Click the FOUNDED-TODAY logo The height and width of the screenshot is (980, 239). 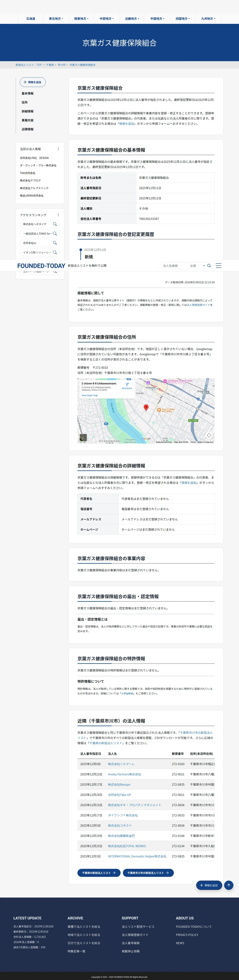pyautogui.click(x=41, y=266)
